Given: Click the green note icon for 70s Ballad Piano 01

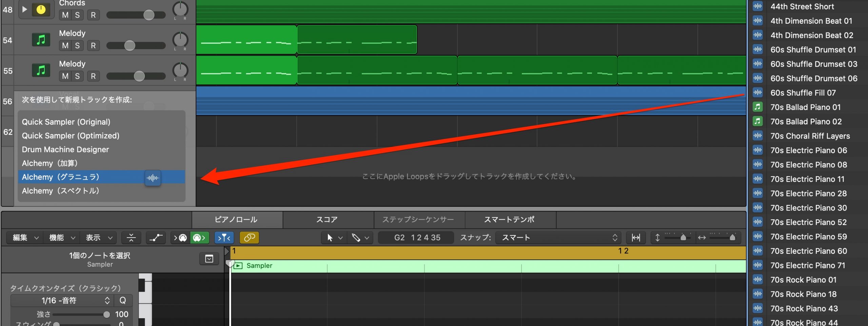Looking at the screenshot, I should tap(757, 107).
